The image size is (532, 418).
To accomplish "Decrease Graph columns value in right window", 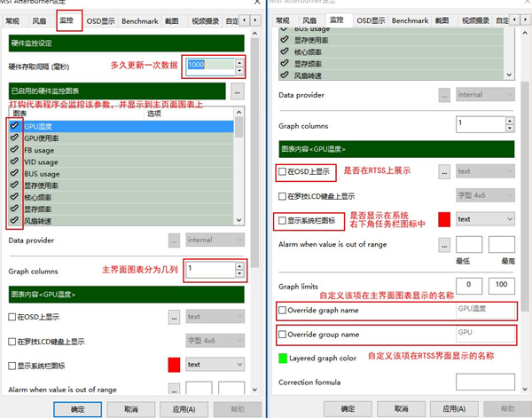I will (510, 129).
